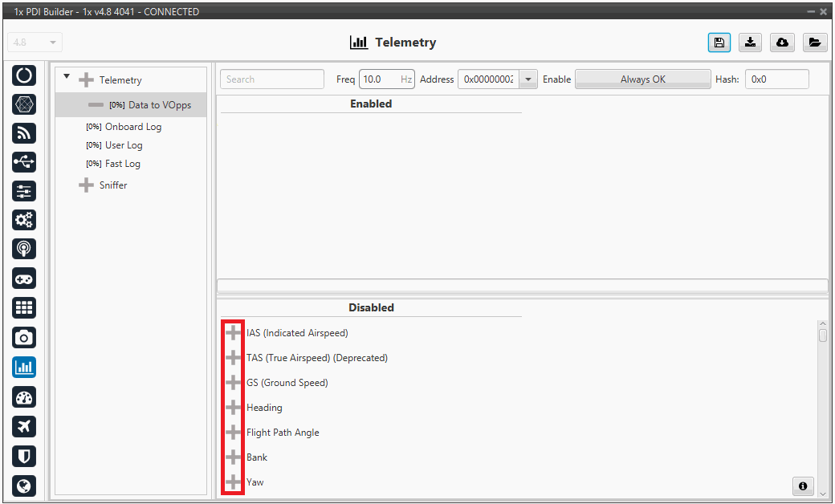The height and width of the screenshot is (504, 835).
Task: Click the cloud download icon
Action: point(782,43)
